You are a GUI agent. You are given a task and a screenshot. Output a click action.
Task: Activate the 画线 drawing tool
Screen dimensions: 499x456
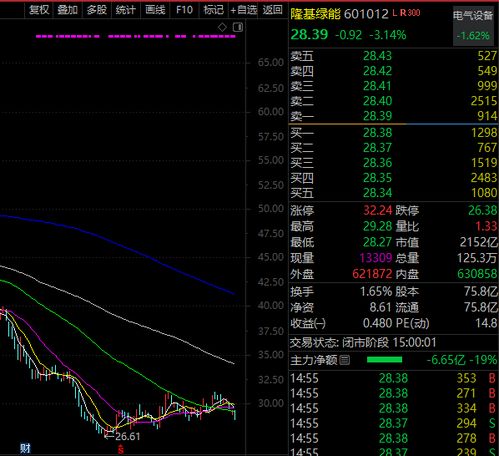155,10
